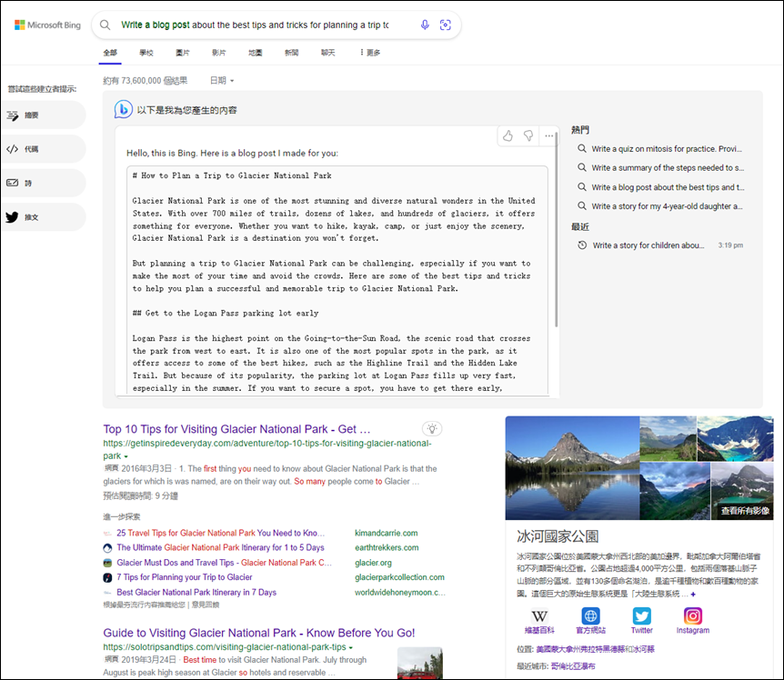Click thumbs up on generated answer
The width and height of the screenshot is (784, 680).
(508, 135)
